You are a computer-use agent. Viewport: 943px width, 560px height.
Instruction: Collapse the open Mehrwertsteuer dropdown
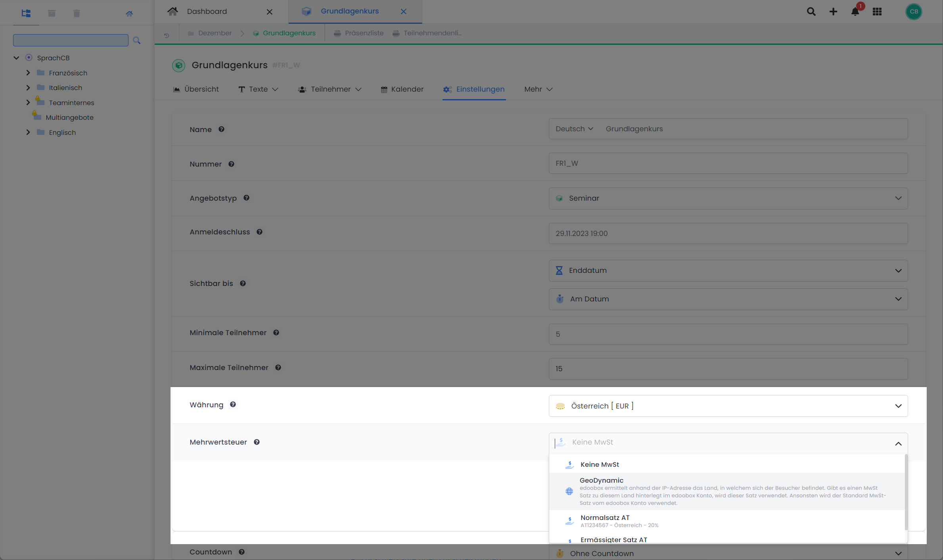[x=898, y=443]
